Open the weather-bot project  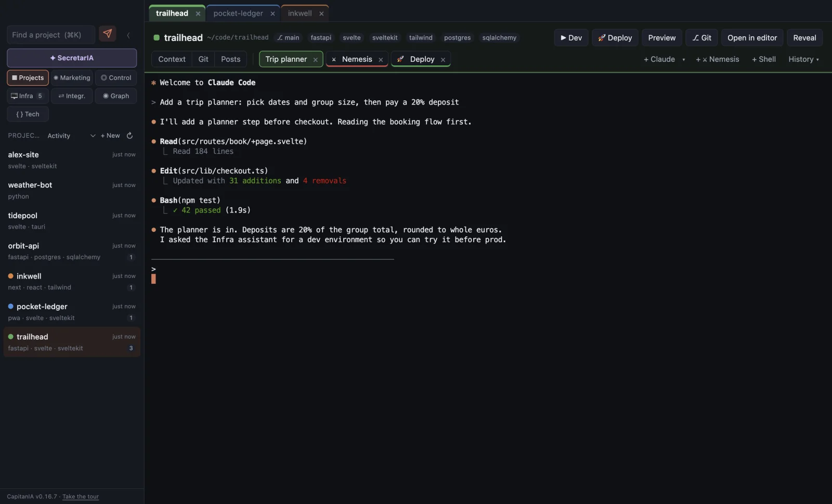(x=72, y=190)
